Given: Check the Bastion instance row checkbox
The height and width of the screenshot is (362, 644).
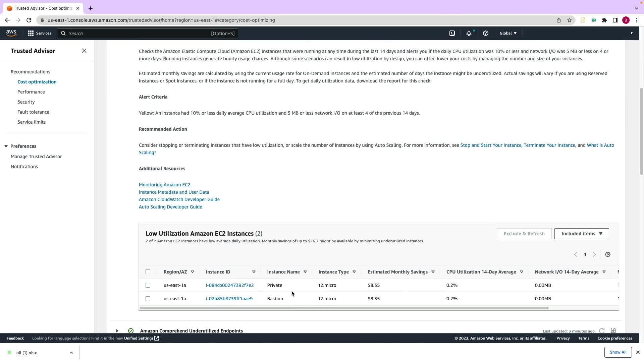Looking at the screenshot, I should pyautogui.click(x=148, y=299).
